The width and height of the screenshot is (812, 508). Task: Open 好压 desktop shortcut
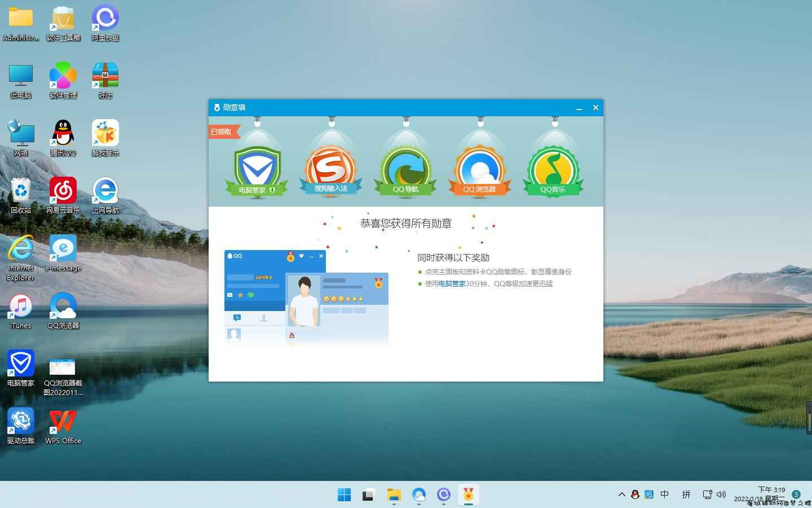(x=105, y=81)
